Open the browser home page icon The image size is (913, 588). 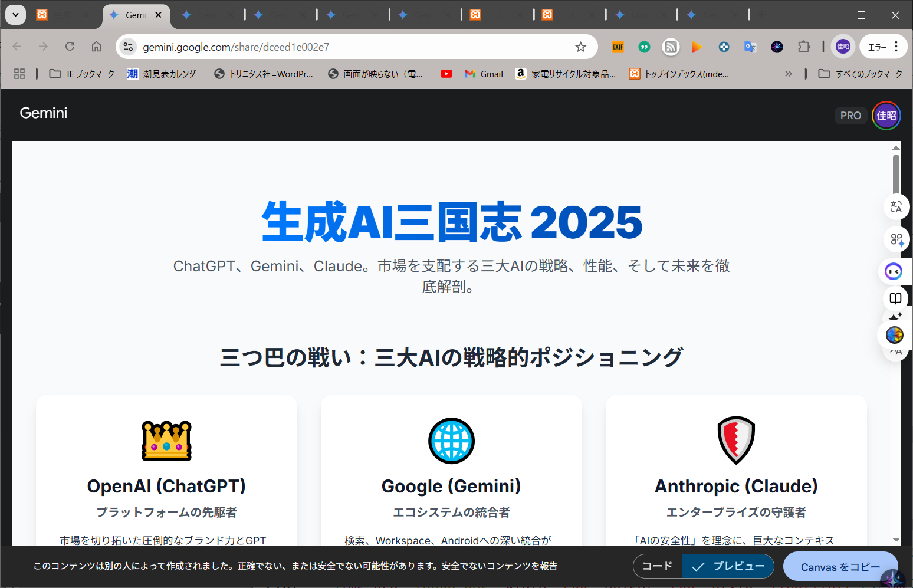(x=96, y=47)
